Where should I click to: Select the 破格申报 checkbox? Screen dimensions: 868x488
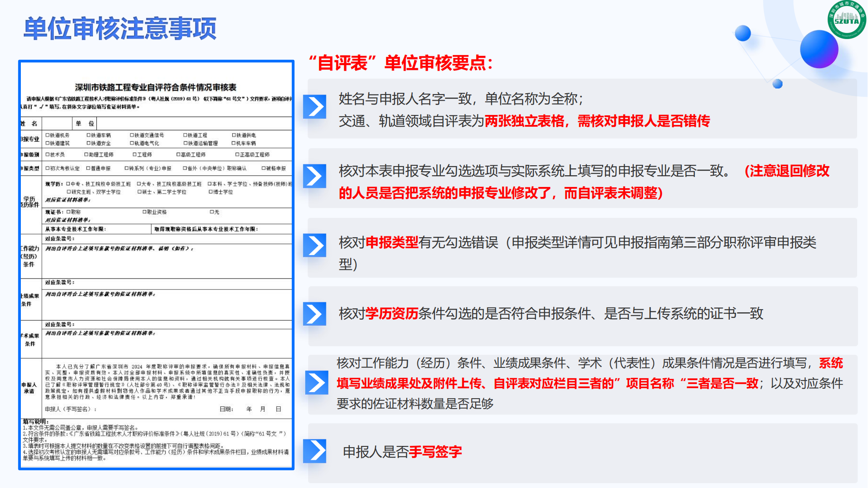[263, 168]
